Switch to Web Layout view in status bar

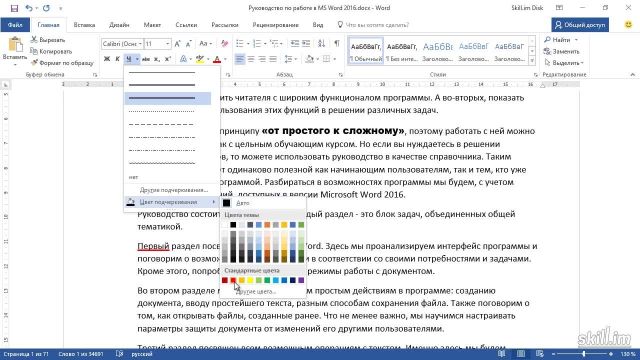point(540,354)
